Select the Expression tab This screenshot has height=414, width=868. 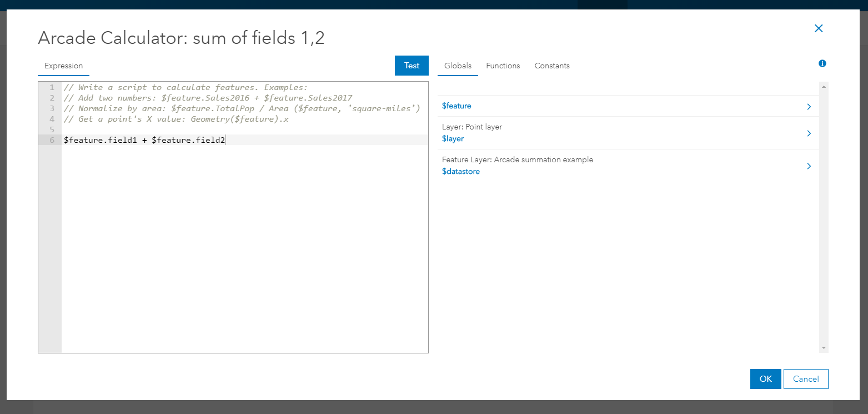click(x=63, y=66)
